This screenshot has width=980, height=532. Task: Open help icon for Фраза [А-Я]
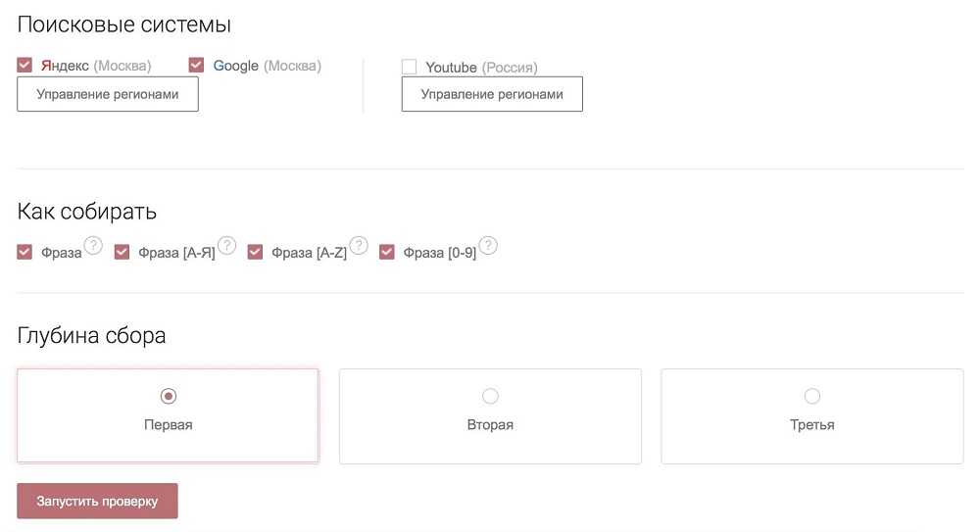[227, 245]
